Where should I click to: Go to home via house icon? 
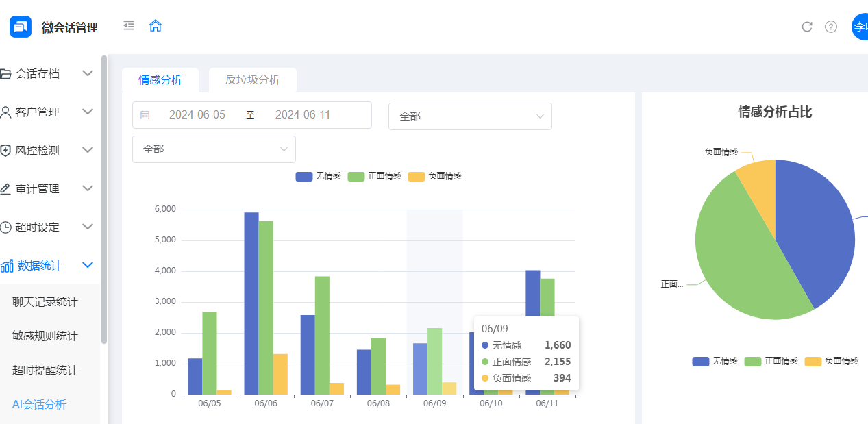(x=156, y=26)
